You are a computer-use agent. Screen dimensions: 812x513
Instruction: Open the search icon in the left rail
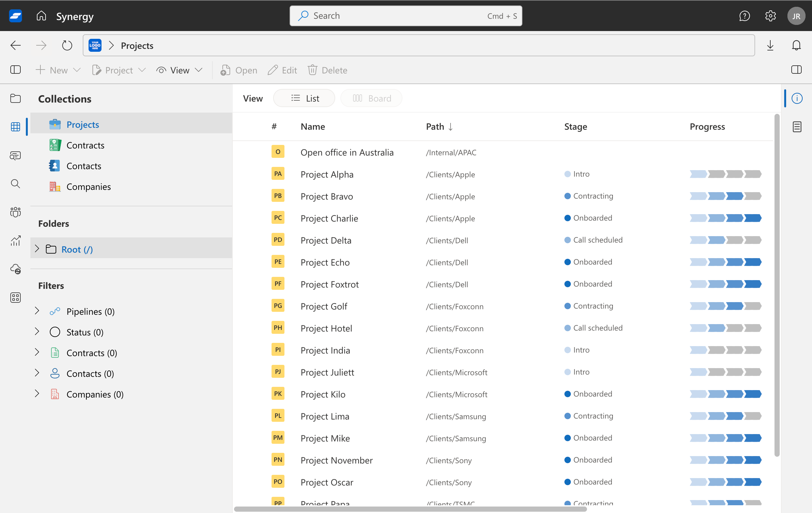(x=16, y=184)
